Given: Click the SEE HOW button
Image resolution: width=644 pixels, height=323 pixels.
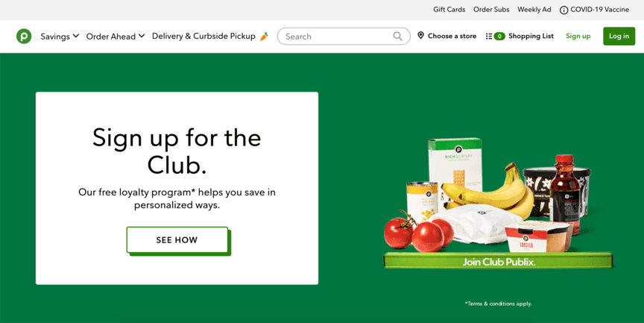Looking at the screenshot, I should click(177, 240).
